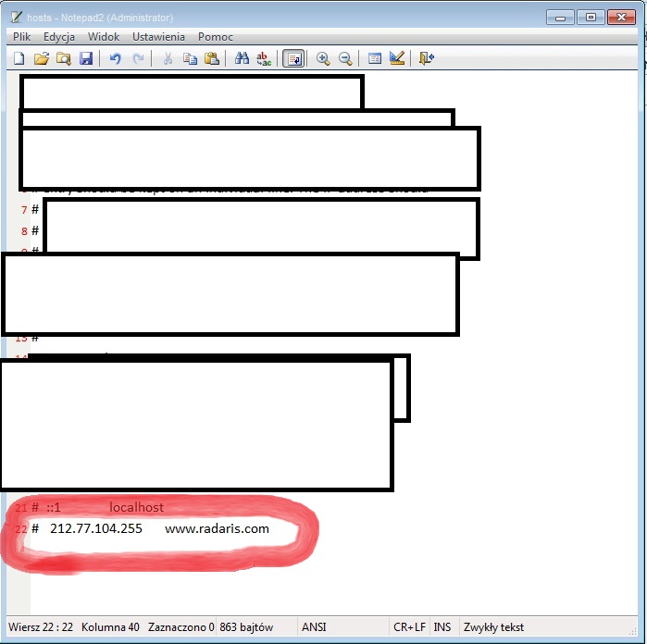647x644 pixels.
Task: Minimize the Notepad2 window
Action: [x=560, y=18]
